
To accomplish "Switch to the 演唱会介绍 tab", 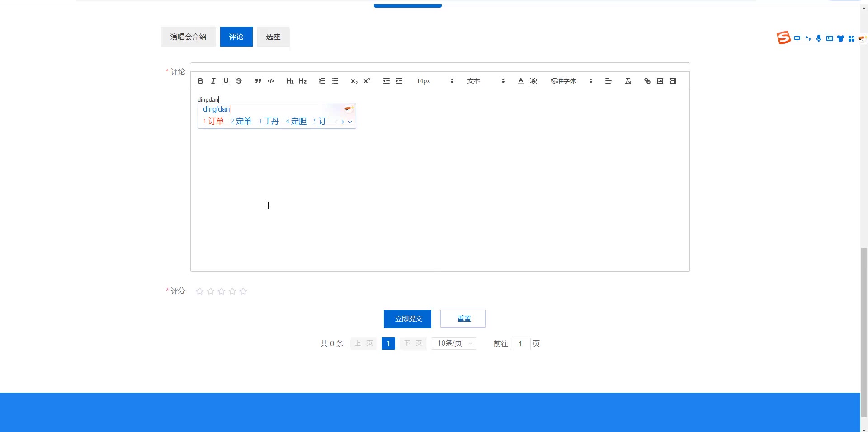I will coord(189,37).
